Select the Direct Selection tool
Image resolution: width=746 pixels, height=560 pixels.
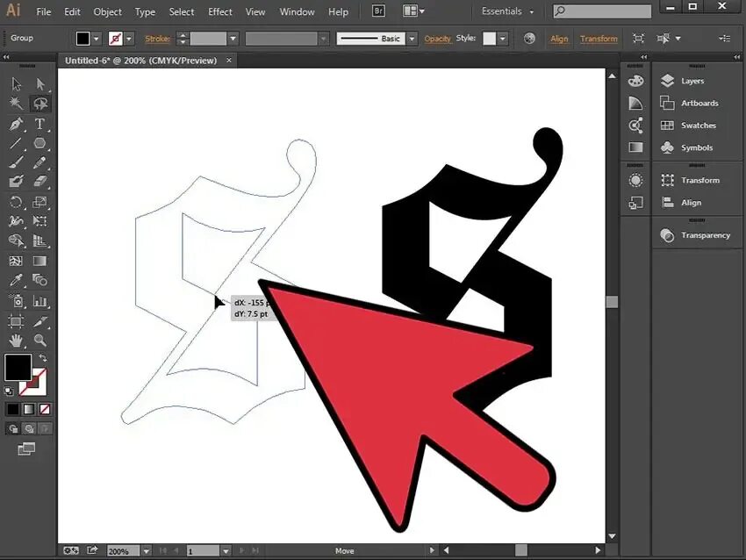point(40,84)
